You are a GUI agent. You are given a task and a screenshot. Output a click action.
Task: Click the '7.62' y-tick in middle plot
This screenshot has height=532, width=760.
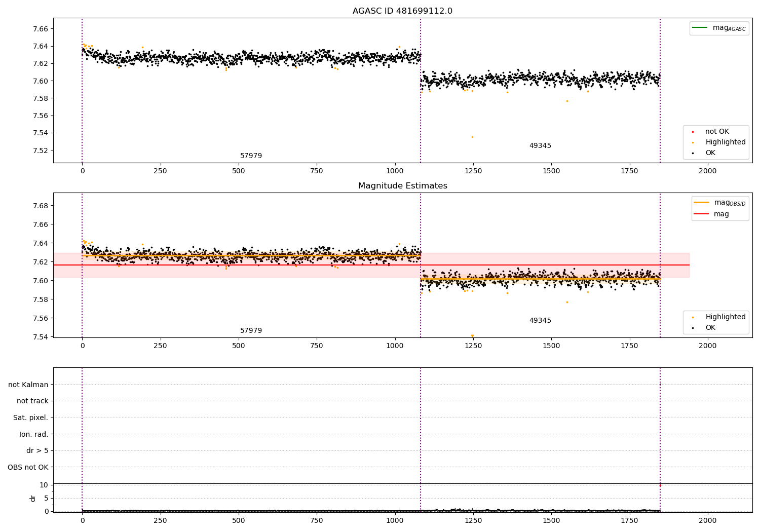pyautogui.click(x=40, y=262)
